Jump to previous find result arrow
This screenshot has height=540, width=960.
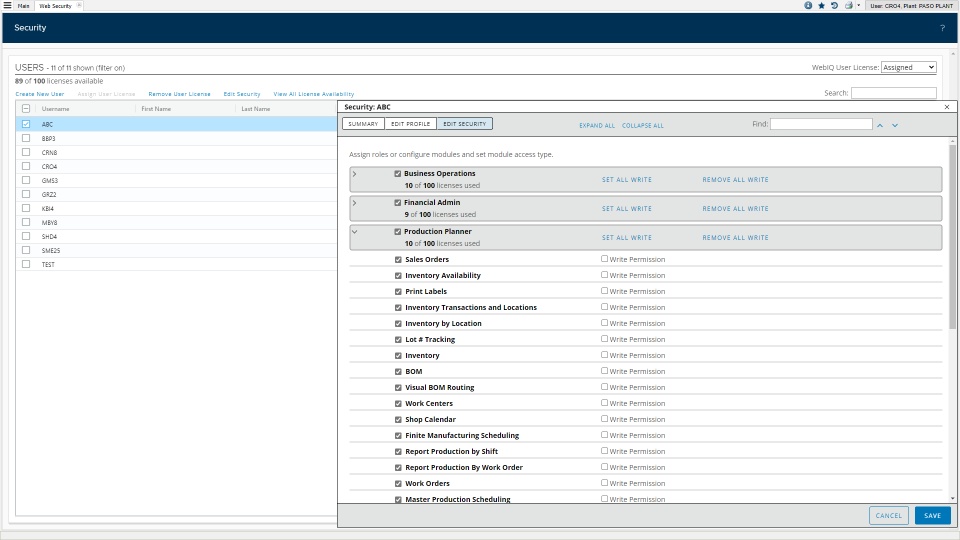tap(880, 125)
